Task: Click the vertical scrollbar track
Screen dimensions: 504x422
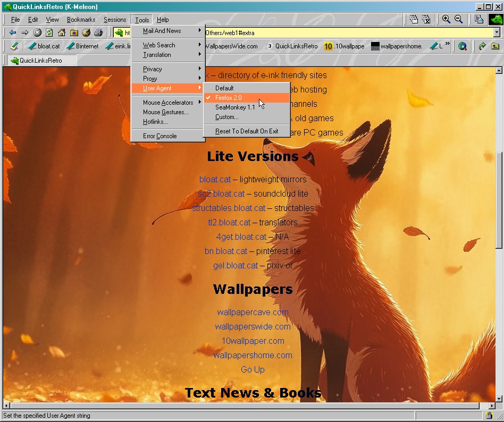Action: pos(499,319)
